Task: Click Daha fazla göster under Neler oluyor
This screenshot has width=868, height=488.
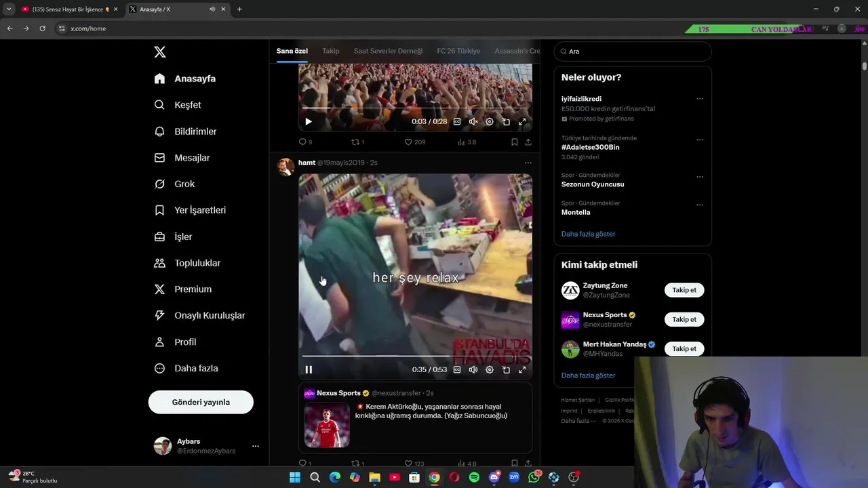Action: pyautogui.click(x=588, y=234)
